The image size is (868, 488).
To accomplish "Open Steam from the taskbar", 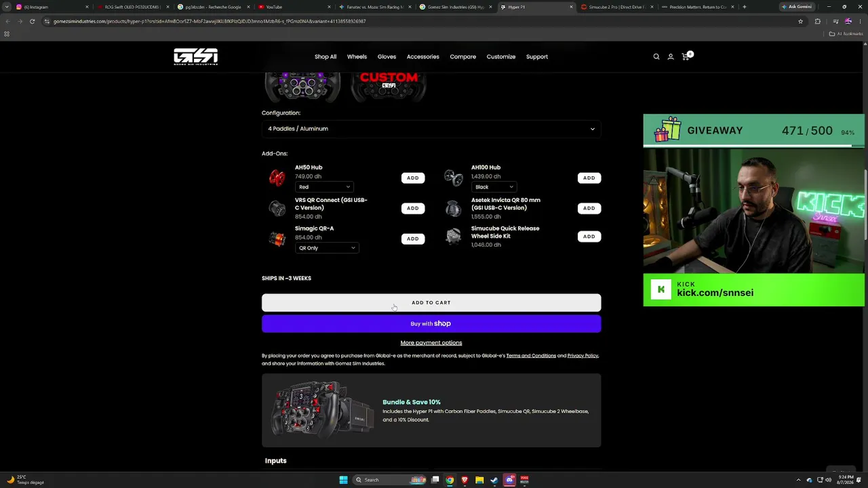I will click(x=494, y=480).
